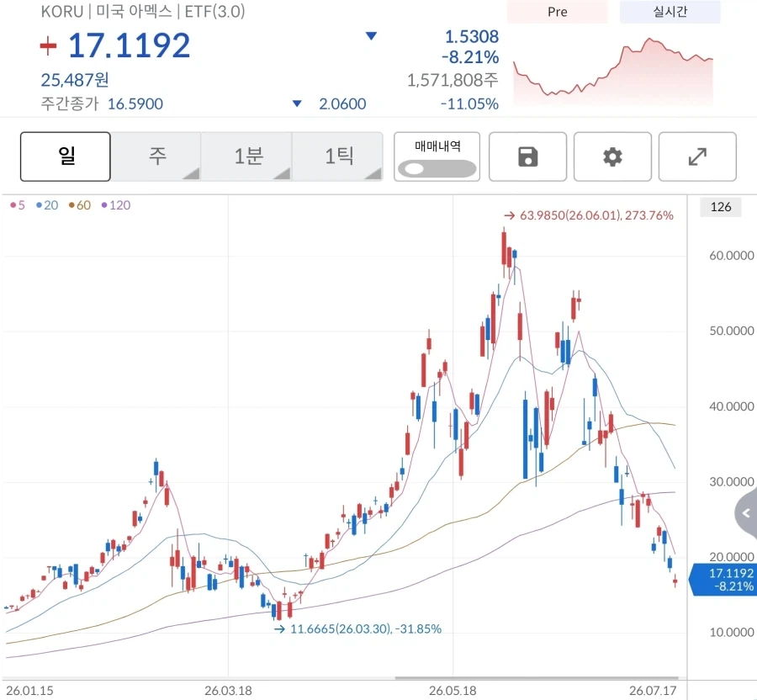757x700 pixels.
Task: Open the intraday mini price chart thumbnail
Action: click(x=613, y=71)
